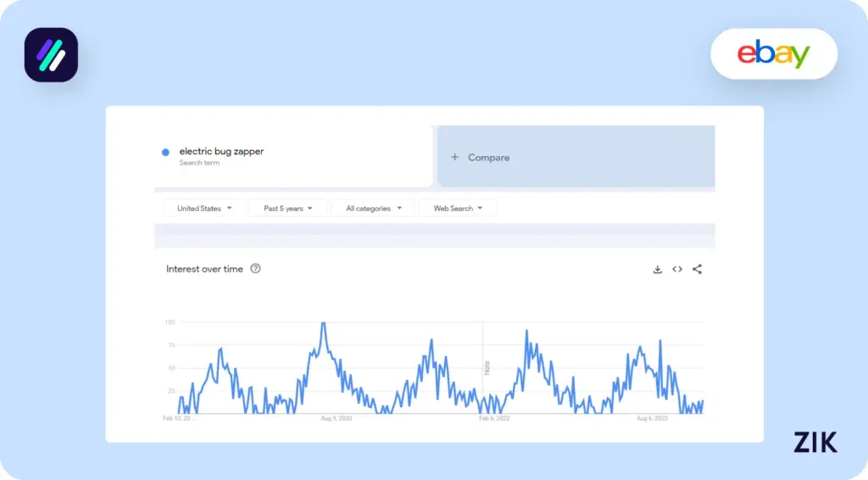The height and width of the screenshot is (480, 868).
Task: Click the ZIK Analytics striped app icon
Action: point(51,55)
